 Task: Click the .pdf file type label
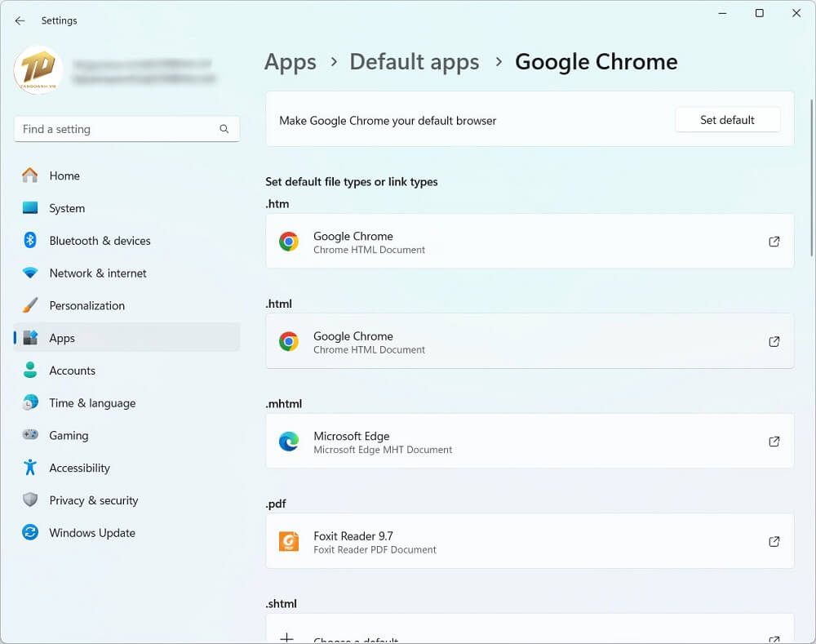(276, 504)
